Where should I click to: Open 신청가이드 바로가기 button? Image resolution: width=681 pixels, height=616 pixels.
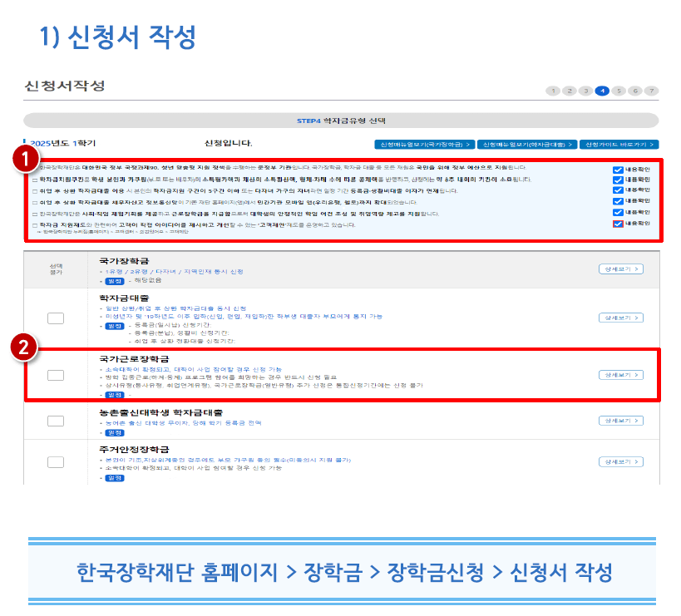pos(619,145)
